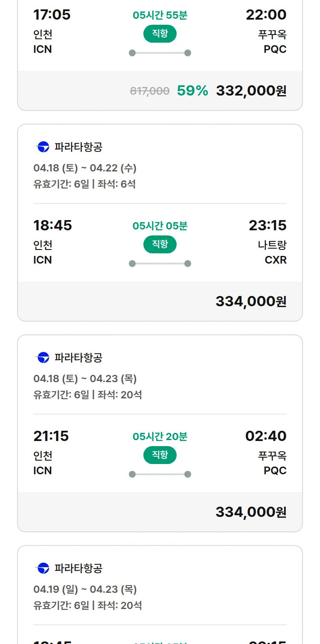Click the route line under the 05시간 20분 duration
Screen dimensions: 320x644
[x=160, y=474]
